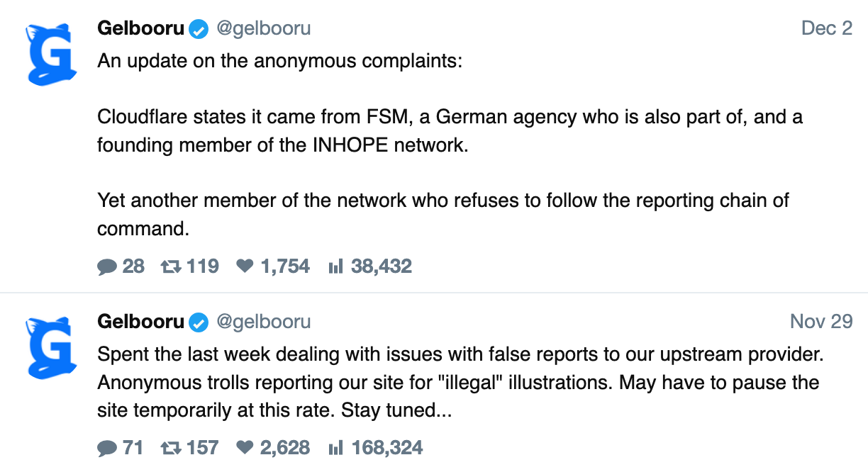The height and width of the screenshot is (472, 868).
Task: Click the Gelbooru display name in second tweet
Action: click(x=140, y=322)
